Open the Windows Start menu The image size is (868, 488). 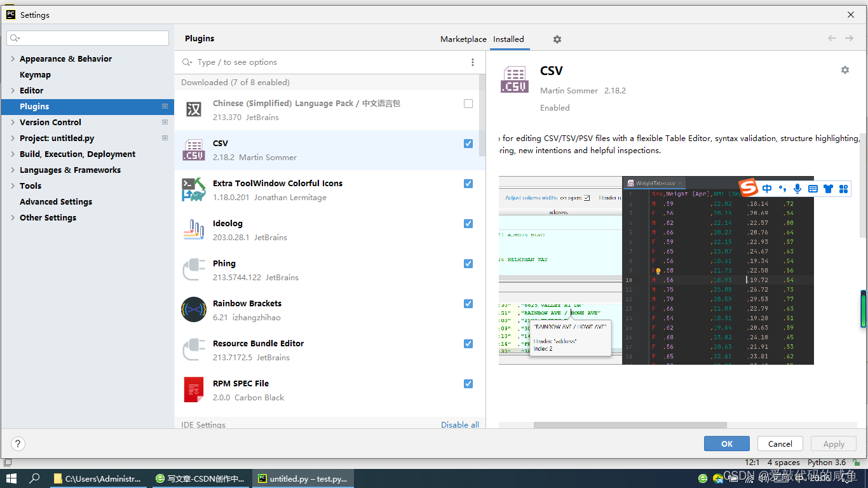tap(11, 478)
